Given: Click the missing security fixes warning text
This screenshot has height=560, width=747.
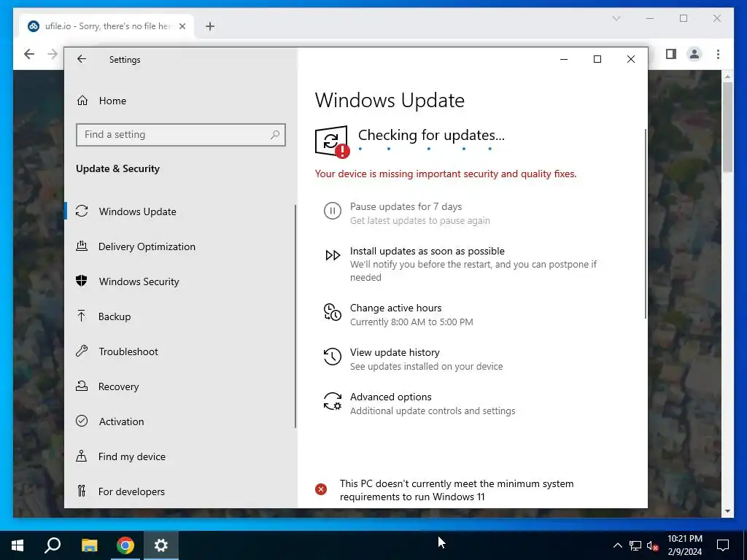Looking at the screenshot, I should point(446,174).
